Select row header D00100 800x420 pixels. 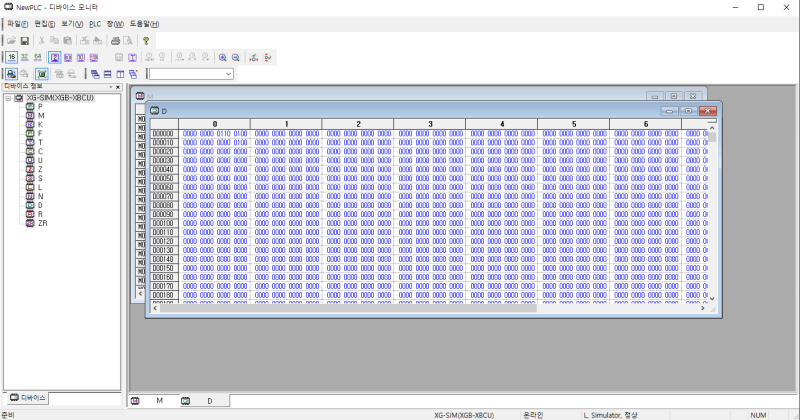click(x=163, y=223)
